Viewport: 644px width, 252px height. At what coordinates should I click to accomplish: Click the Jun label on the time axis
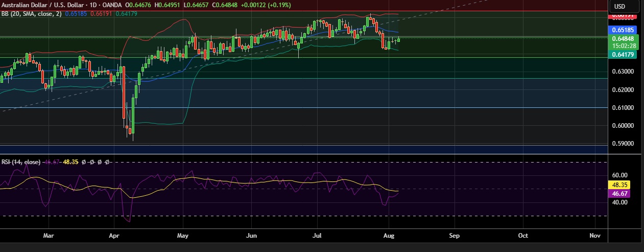251,236
